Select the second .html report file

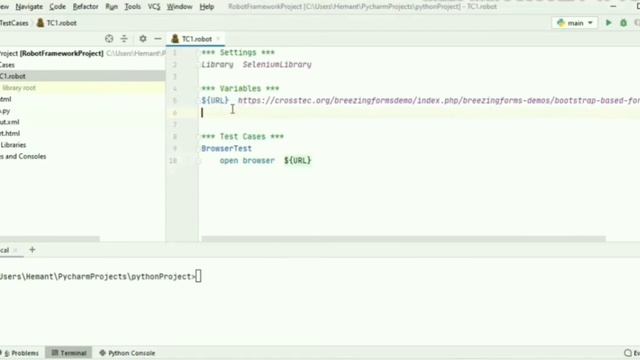[x=10, y=133]
